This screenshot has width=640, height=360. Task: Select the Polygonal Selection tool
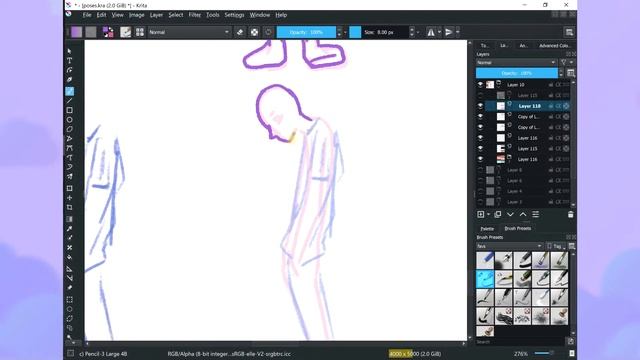point(69,318)
